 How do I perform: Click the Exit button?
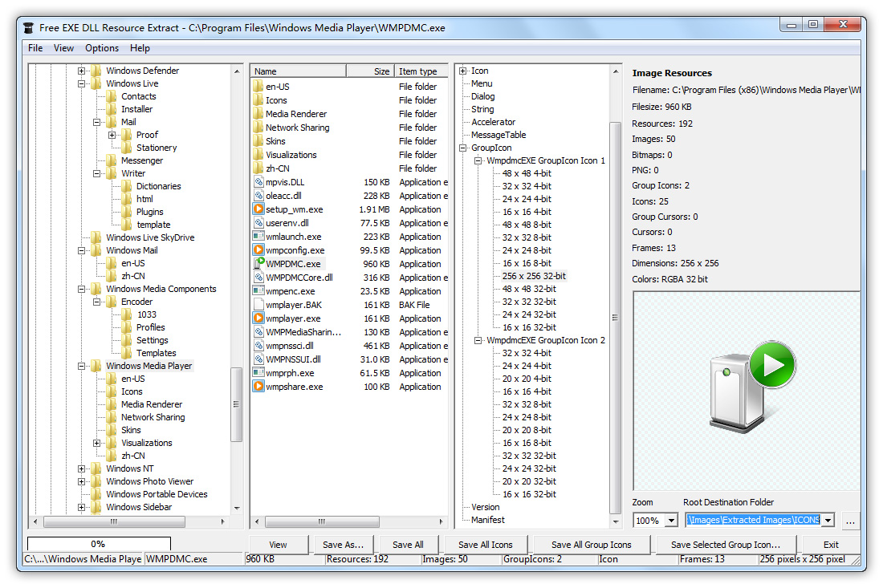coord(831,544)
